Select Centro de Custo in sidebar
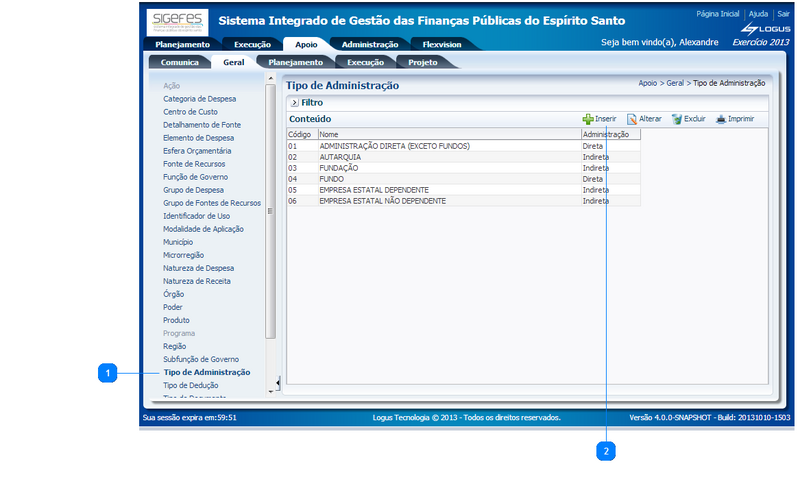Image resolution: width=800 pixels, height=497 pixels. pos(190,112)
